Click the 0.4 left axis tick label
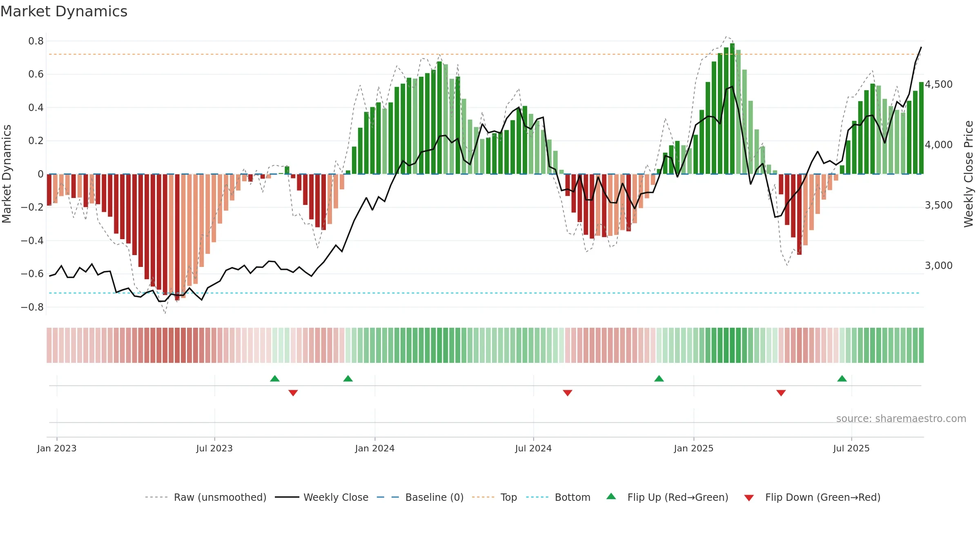Viewport: 980px width, 551px height. click(x=36, y=108)
